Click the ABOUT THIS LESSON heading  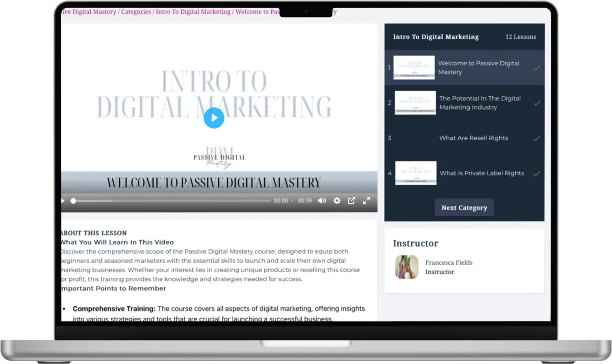tap(94, 233)
